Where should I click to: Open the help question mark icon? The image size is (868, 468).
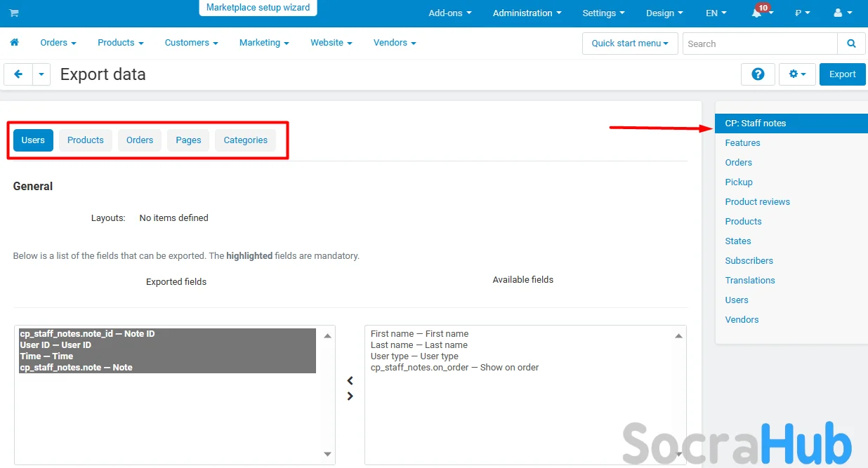click(x=758, y=74)
